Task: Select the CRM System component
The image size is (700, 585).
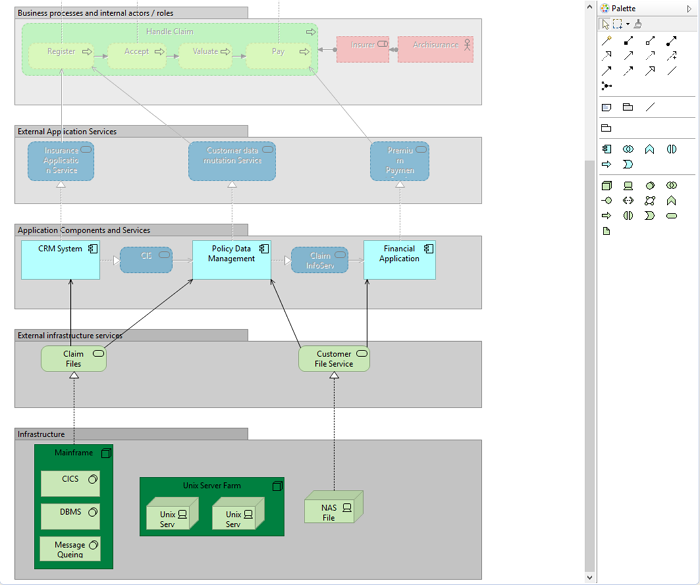Action: click(x=60, y=260)
